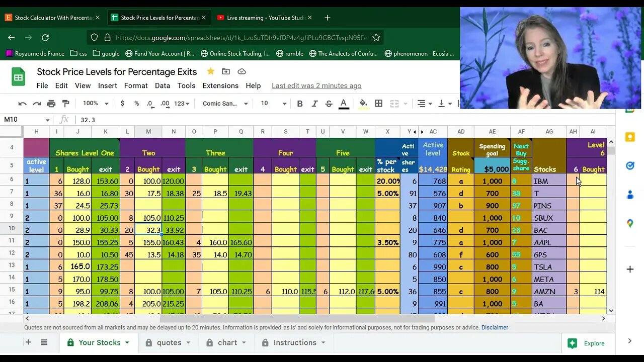Open Google Keep in side panel
The height and width of the screenshot is (362, 644).
(x=630, y=137)
